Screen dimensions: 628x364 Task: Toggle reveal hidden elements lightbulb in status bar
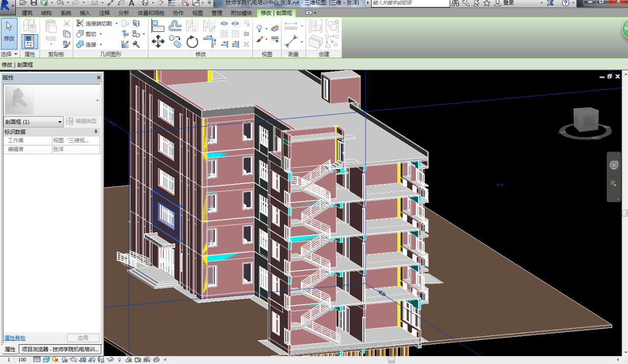click(x=119, y=360)
